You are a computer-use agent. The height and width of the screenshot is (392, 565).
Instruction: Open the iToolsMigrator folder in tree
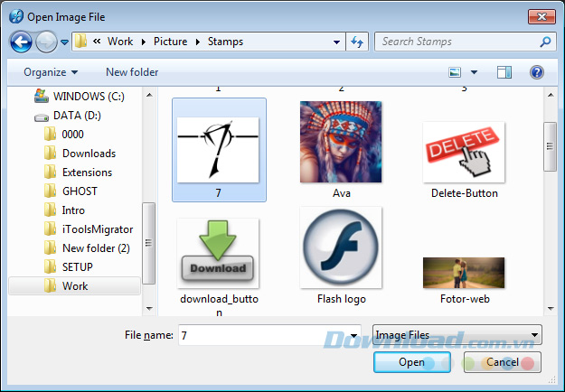point(89,229)
